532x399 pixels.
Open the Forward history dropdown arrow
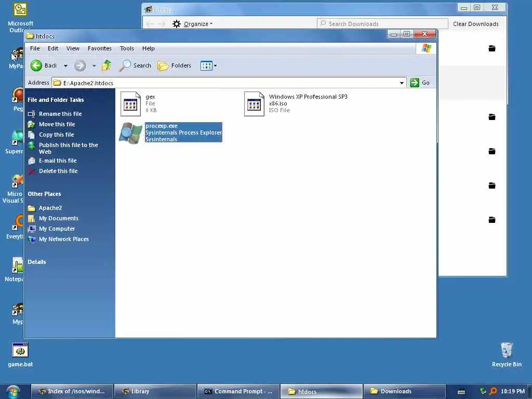tap(94, 66)
